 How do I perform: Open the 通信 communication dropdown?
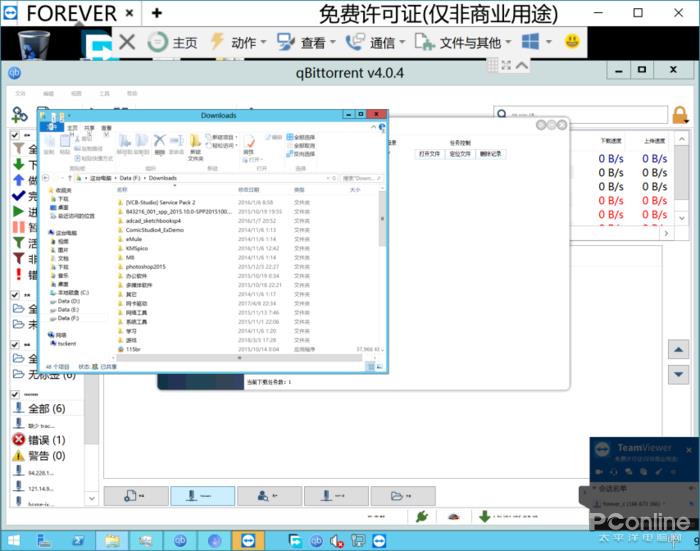coord(374,42)
